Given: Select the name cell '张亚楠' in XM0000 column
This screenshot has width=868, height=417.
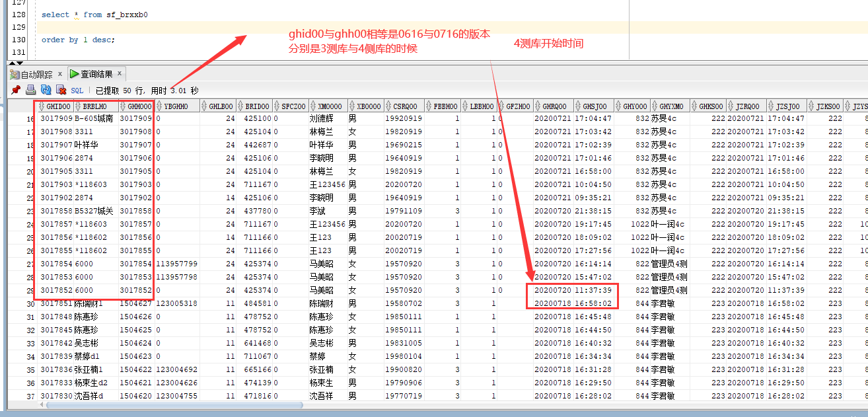Looking at the screenshot, I should coord(328,370).
